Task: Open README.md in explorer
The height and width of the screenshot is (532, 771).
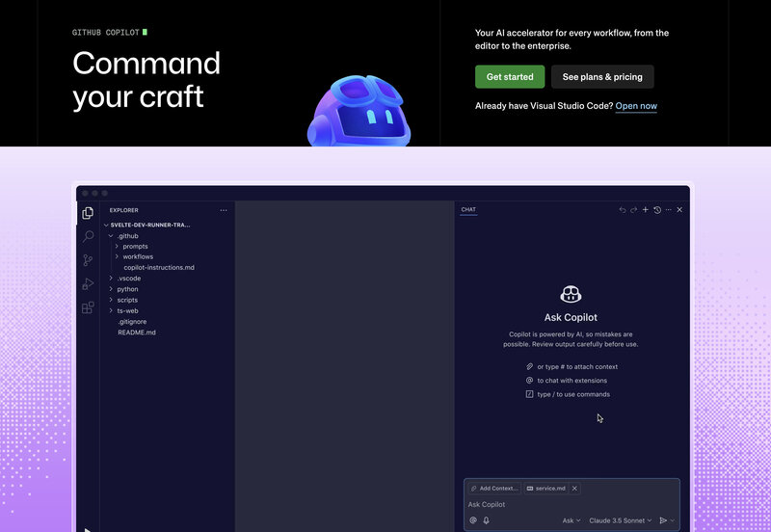Action: pyautogui.click(x=137, y=332)
